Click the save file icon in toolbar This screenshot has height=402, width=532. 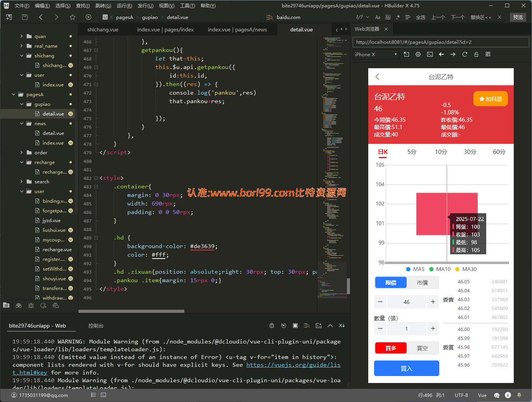[x=25, y=17]
